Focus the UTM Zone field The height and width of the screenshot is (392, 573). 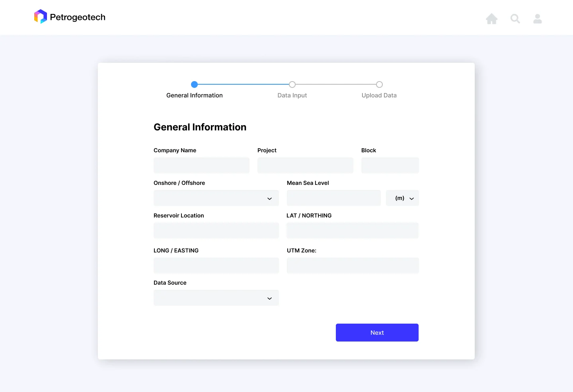click(353, 266)
